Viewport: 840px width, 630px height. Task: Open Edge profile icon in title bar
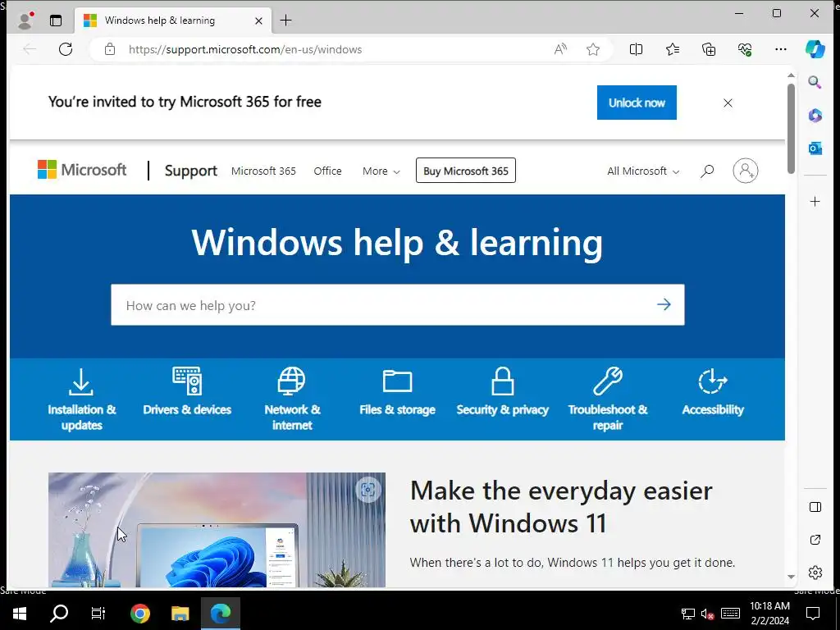(25, 21)
